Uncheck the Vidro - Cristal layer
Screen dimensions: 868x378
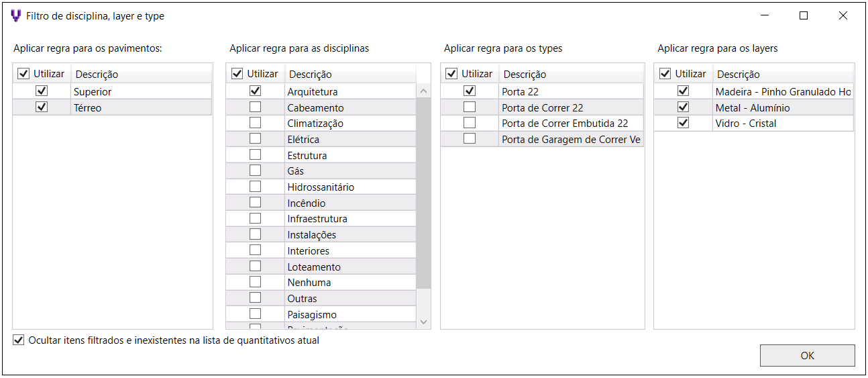point(684,123)
